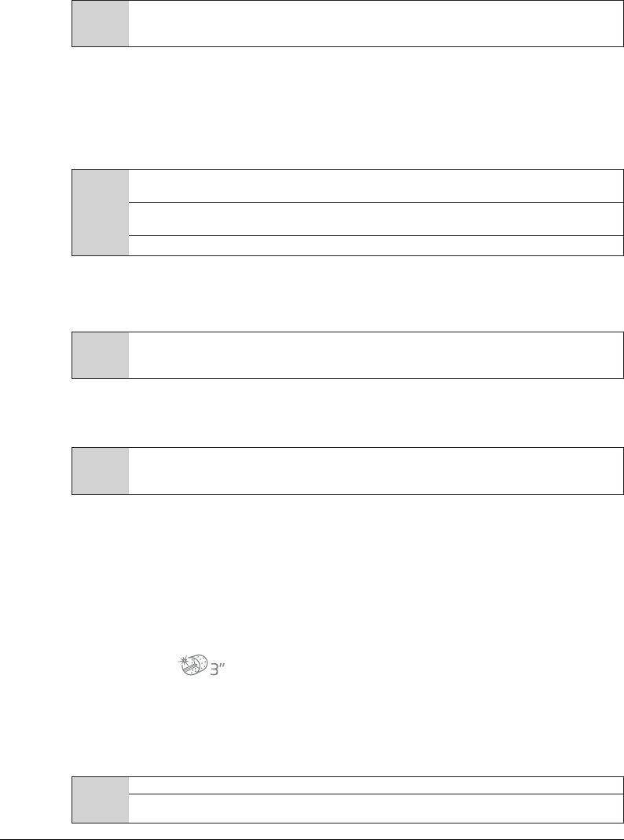
Task: Select the grey cell of the bottom two-row box
Action: pos(101,800)
